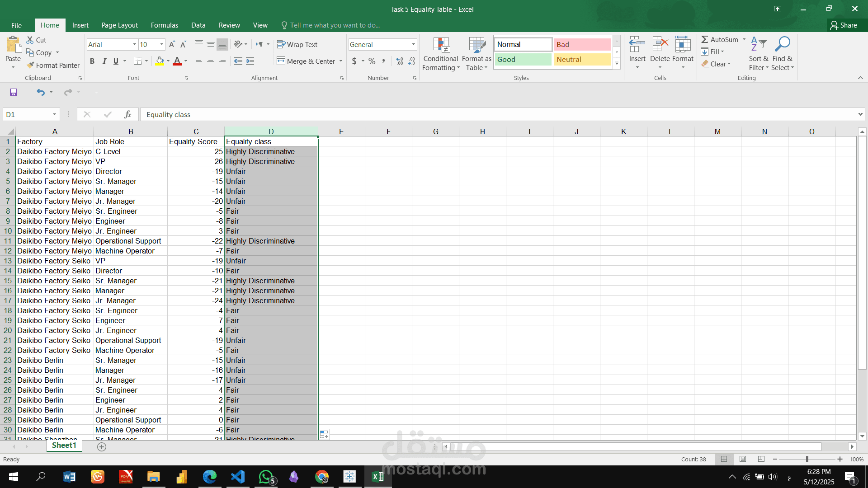Collapse the ribbon with the chevron
This screenshot has height=488, width=868.
click(x=860, y=78)
